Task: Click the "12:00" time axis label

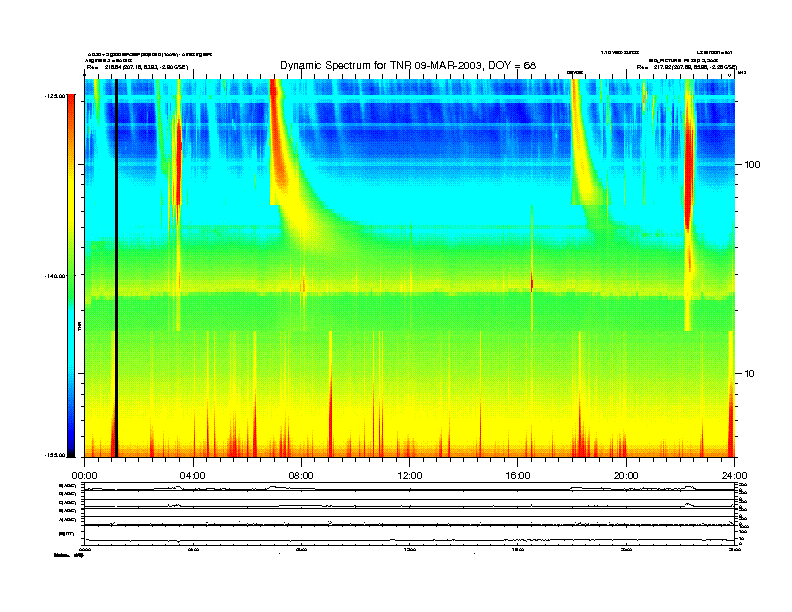Action: click(410, 476)
